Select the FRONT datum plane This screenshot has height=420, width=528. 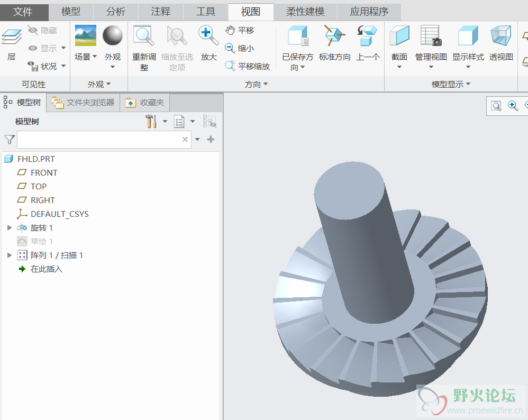pyautogui.click(x=44, y=173)
